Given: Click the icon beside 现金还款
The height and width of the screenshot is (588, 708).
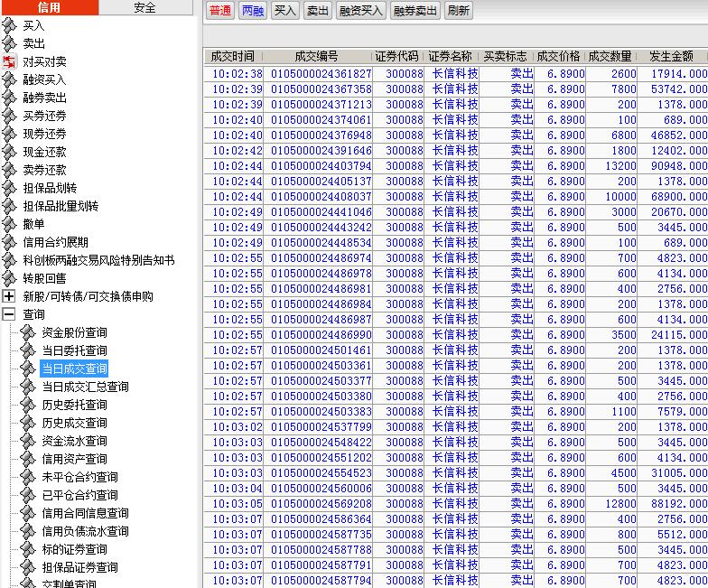Looking at the screenshot, I should (9, 152).
